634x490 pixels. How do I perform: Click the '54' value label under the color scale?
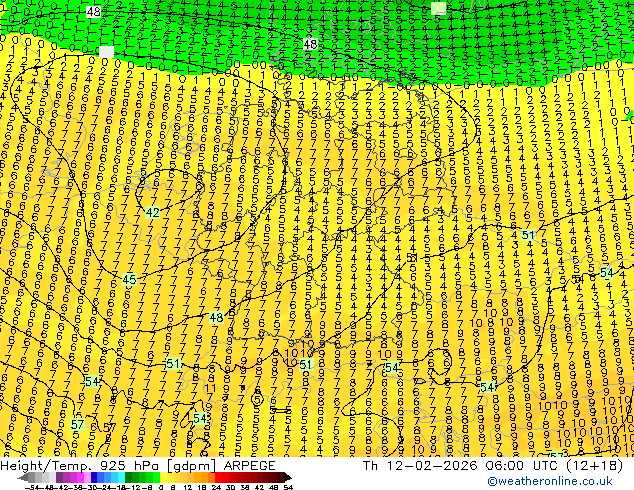click(290, 488)
